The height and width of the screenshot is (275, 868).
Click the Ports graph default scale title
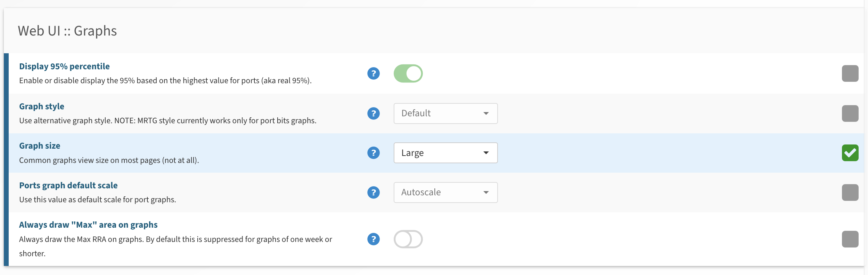point(68,186)
